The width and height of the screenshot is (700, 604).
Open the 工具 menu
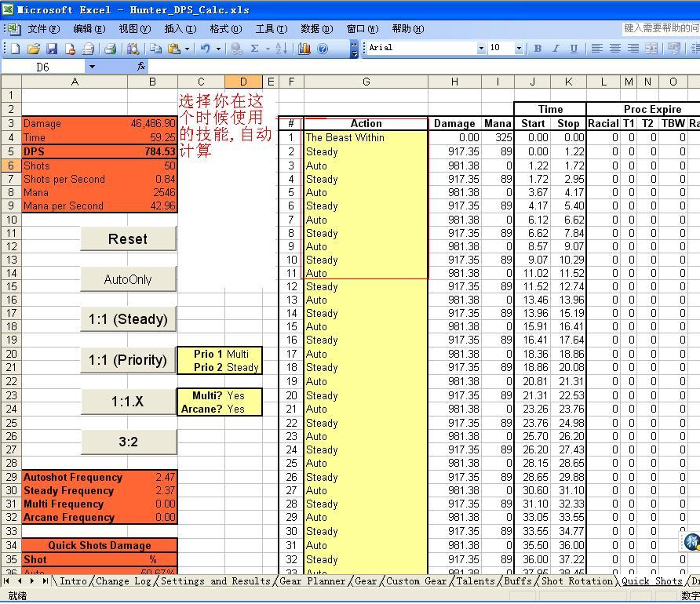coord(271,29)
